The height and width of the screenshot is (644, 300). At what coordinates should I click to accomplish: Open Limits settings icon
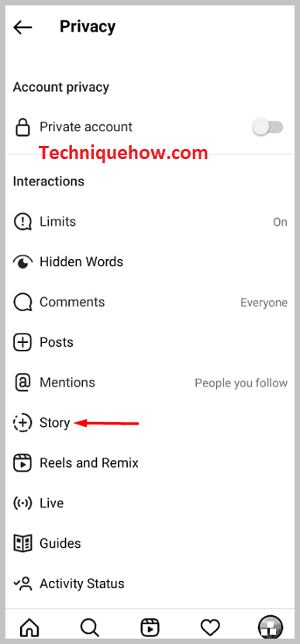(22, 222)
